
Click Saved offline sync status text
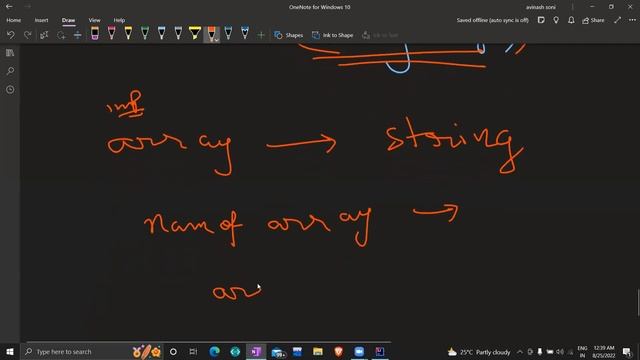(x=492, y=20)
